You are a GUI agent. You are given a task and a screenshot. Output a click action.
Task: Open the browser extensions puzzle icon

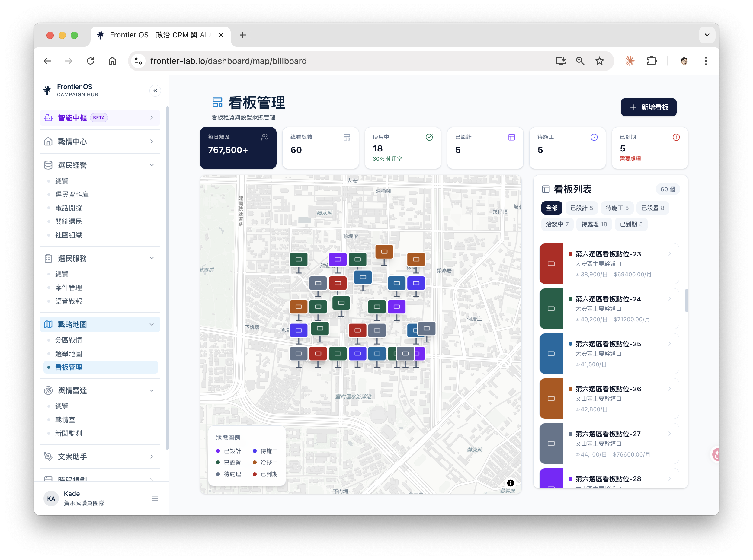click(x=652, y=61)
